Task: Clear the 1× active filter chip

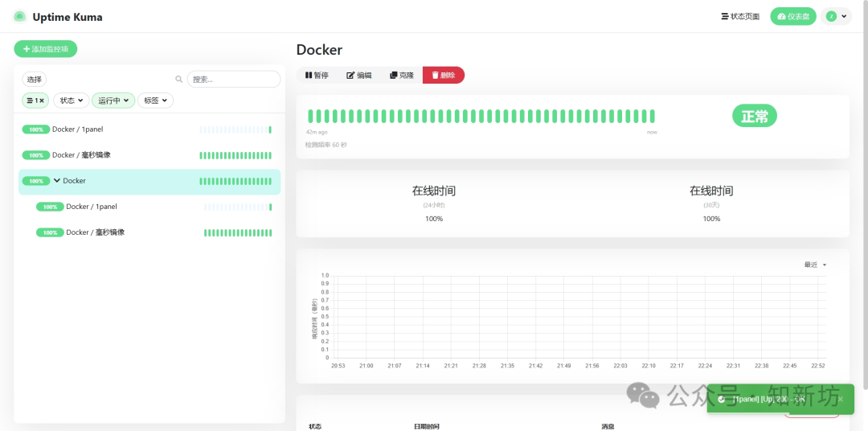Action: pos(36,101)
